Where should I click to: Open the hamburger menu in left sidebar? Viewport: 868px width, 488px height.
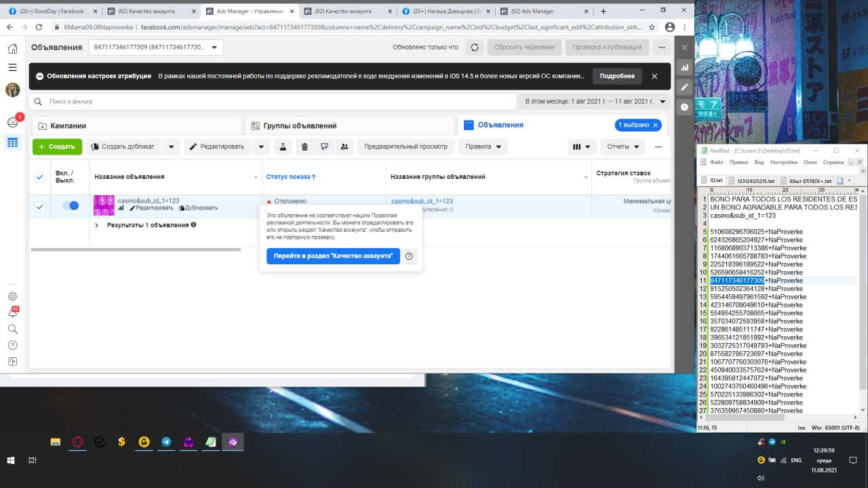[12, 68]
